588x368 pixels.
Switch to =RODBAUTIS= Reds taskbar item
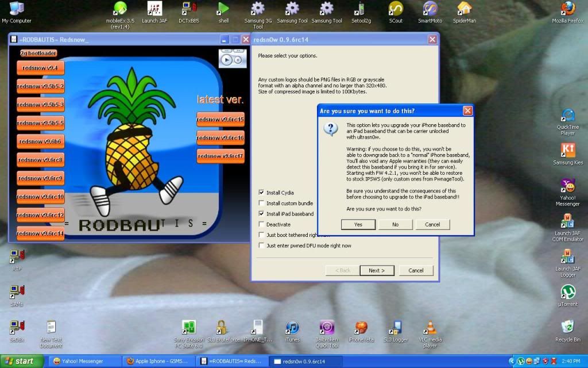click(x=232, y=361)
